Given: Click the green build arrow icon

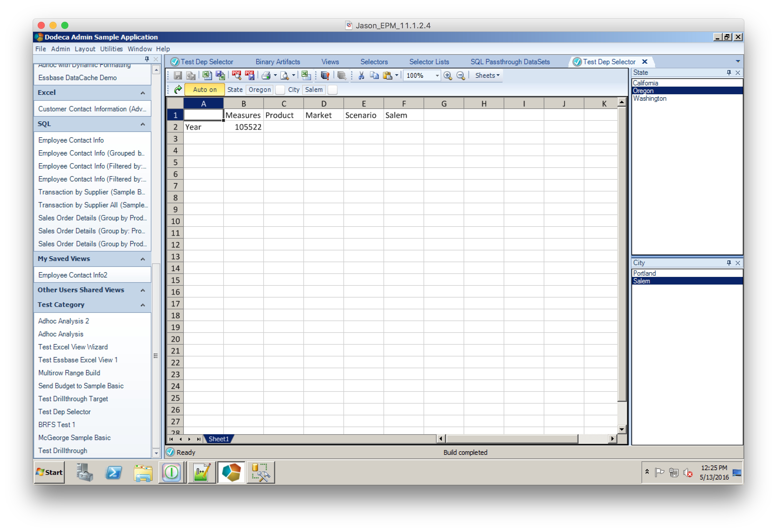Looking at the screenshot, I should click(x=178, y=89).
